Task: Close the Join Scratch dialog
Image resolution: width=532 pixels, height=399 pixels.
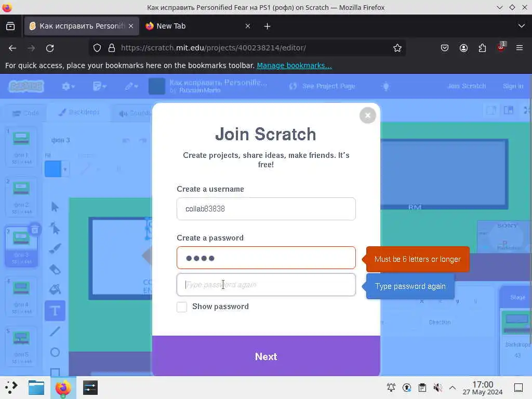Action: point(367,115)
